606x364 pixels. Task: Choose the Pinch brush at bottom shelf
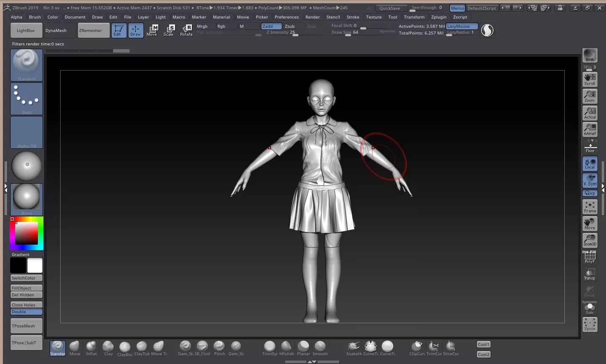point(219,348)
